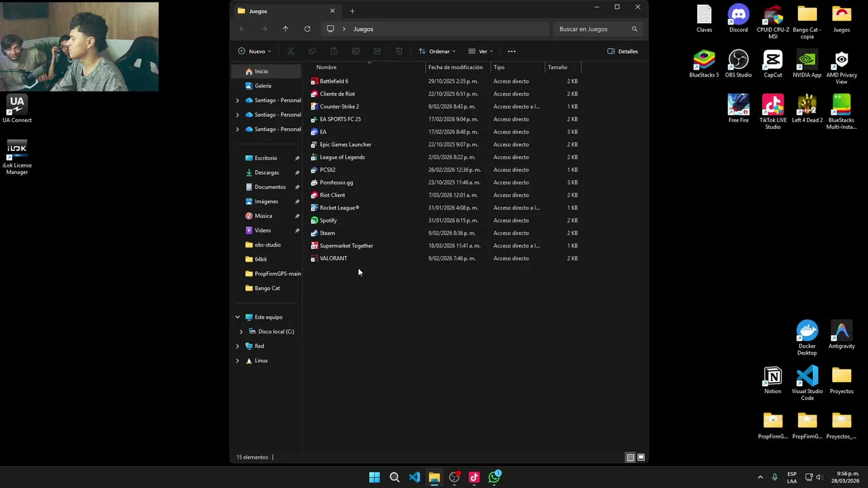Open the Nuevo dropdown

pyautogui.click(x=254, y=52)
